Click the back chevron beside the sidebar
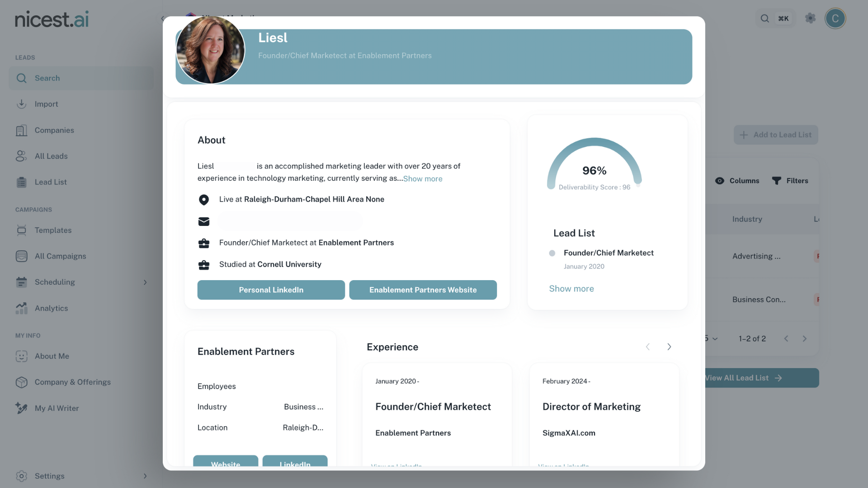This screenshot has height=488, width=868. coord(163,19)
